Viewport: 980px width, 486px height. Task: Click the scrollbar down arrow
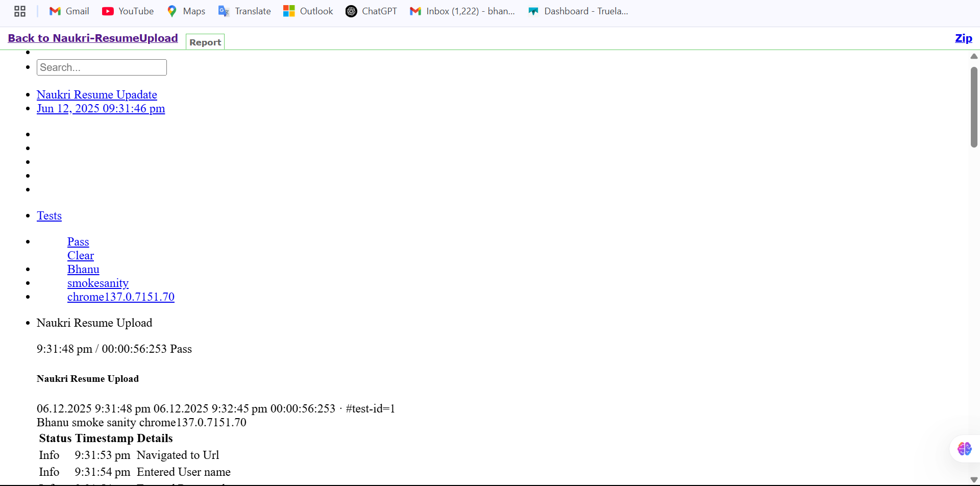[974, 479]
